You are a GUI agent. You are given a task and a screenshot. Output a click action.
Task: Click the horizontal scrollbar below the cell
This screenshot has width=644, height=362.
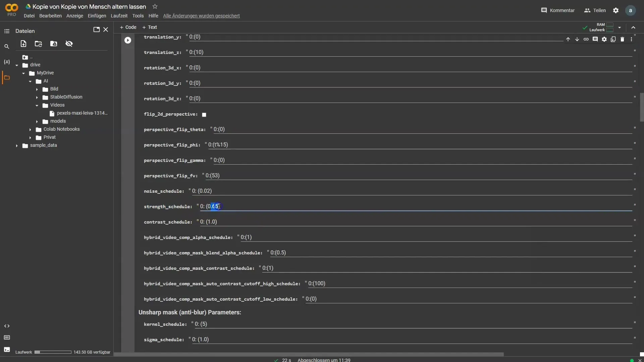[309, 354]
